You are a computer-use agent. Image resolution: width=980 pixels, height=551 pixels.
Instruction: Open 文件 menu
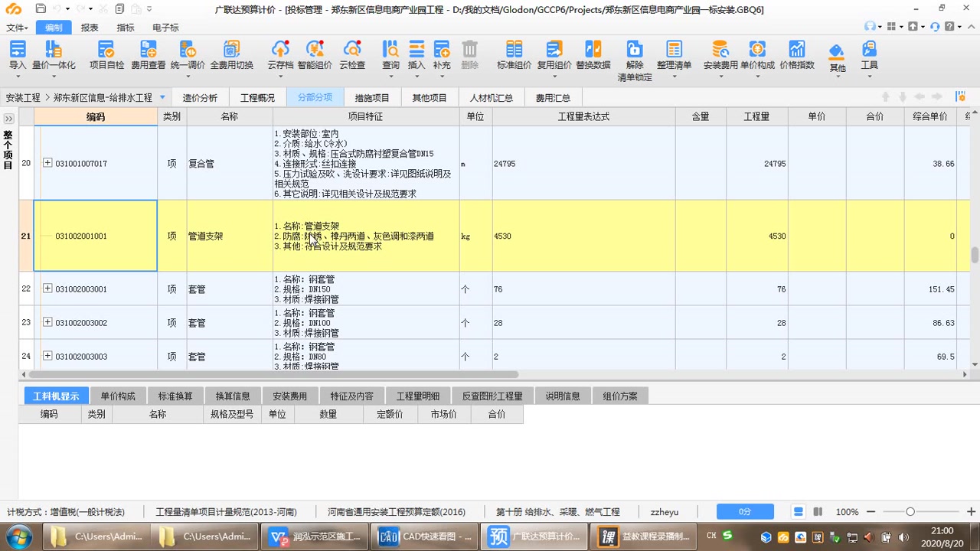click(x=17, y=28)
